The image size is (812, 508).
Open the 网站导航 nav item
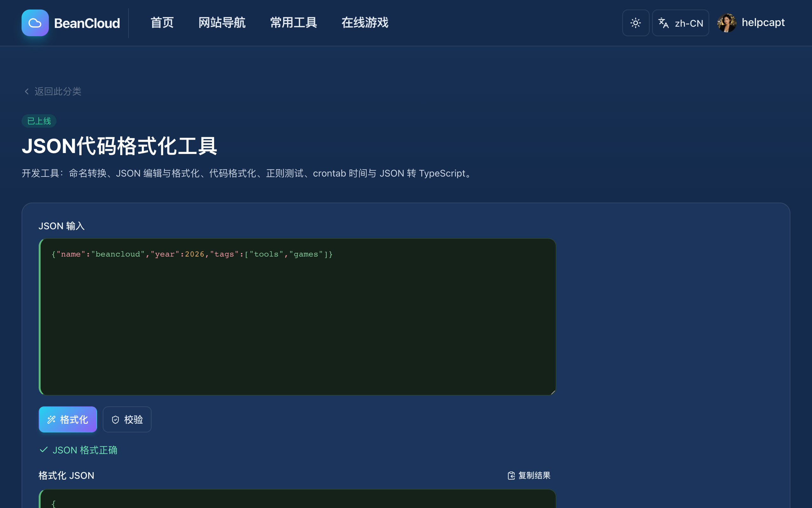(222, 23)
